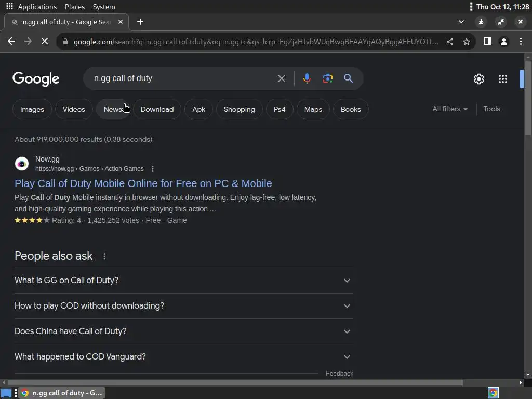532x399 pixels.
Task: Select Chrome window in bottom taskbar
Action: [x=62, y=393]
